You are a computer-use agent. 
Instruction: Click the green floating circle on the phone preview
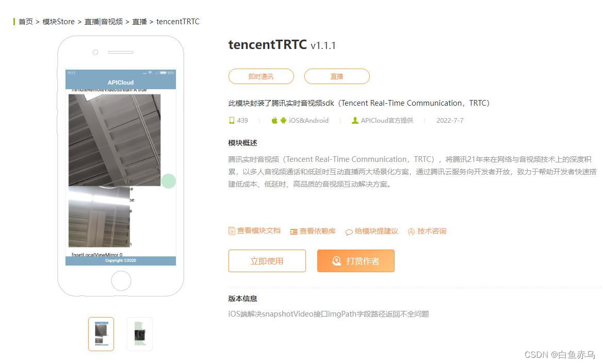[x=169, y=181]
